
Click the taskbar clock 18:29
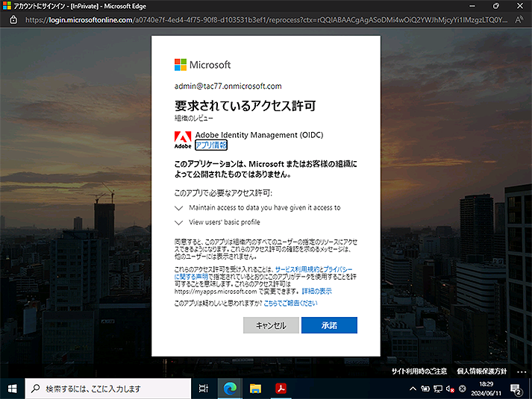486,389
